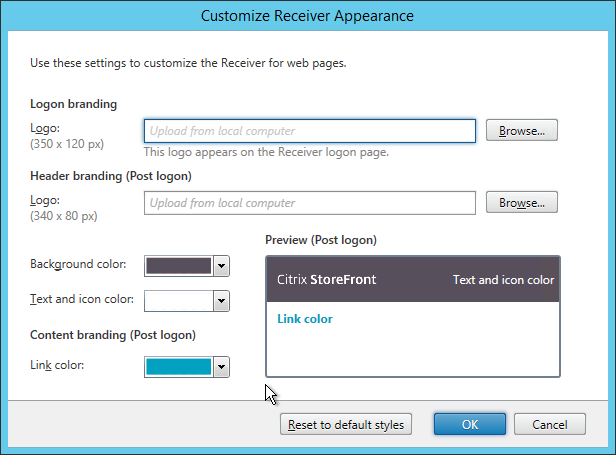The image size is (616, 455).
Task: Cancel the Customize Receiver Appearance dialog
Action: coord(550,425)
